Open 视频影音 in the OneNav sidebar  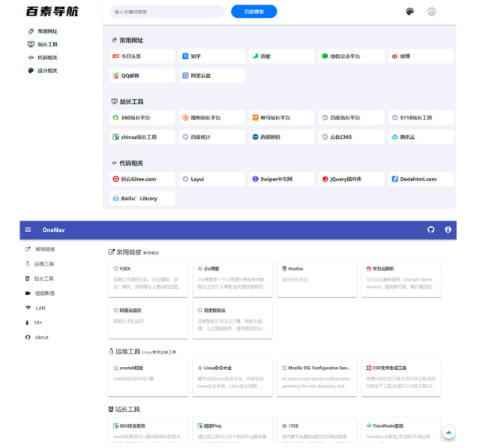point(44,293)
